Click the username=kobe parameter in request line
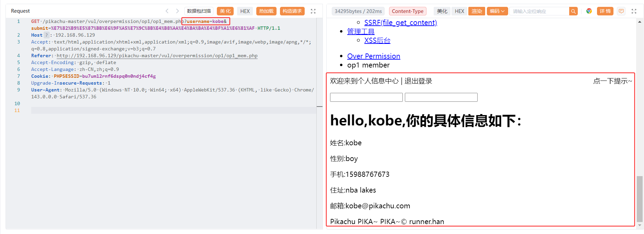The image size is (644, 234). pos(205,21)
